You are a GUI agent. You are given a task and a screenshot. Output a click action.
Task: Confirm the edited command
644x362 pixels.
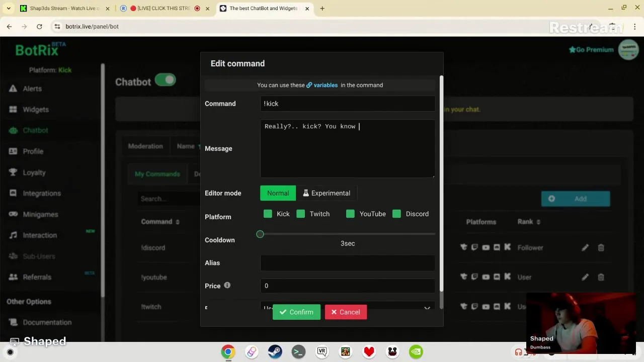point(296,312)
